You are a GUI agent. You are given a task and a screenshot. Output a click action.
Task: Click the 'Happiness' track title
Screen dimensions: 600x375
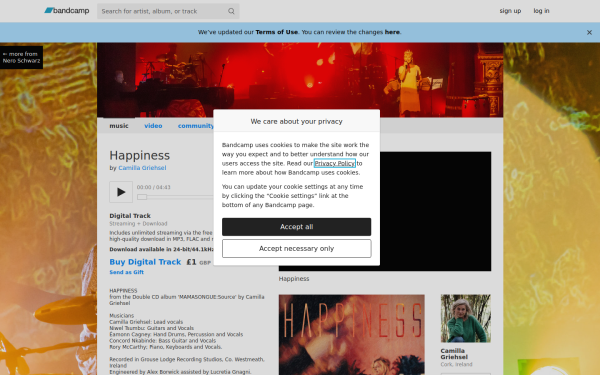140,155
